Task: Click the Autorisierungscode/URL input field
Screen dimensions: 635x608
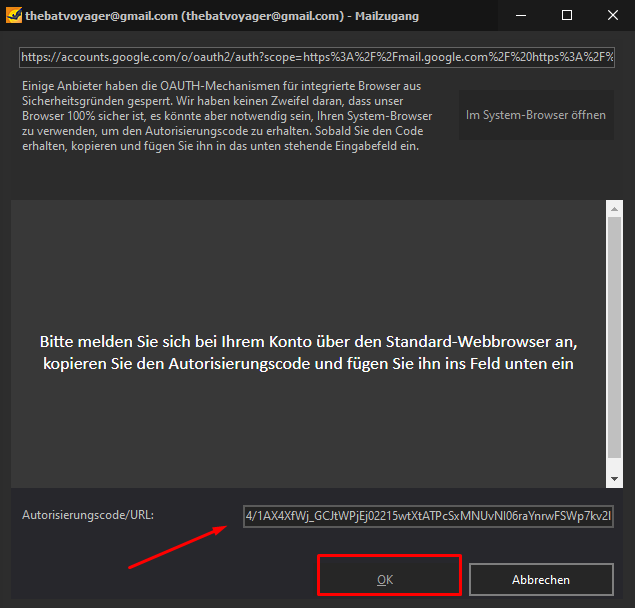Action: 428,516
